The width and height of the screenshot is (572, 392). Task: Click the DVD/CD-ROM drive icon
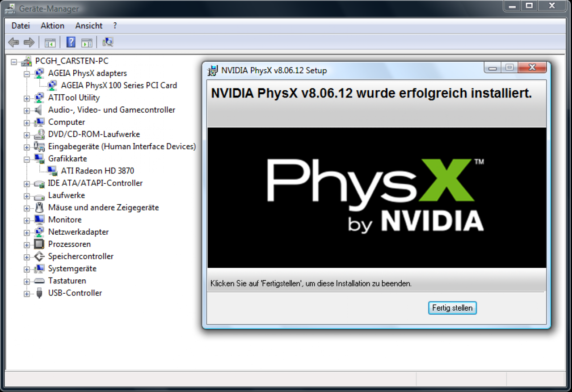(39, 134)
